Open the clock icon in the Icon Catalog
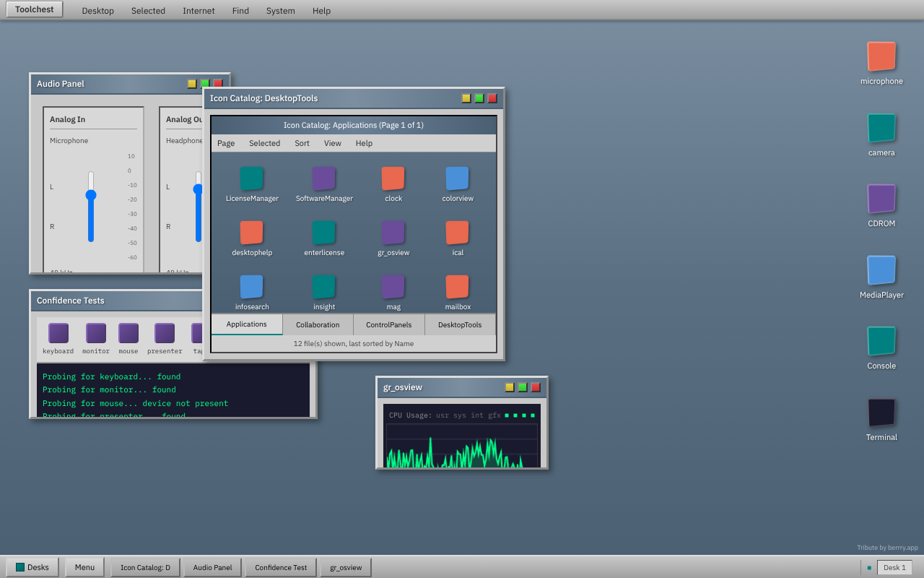The height and width of the screenshot is (578, 924). (x=393, y=178)
